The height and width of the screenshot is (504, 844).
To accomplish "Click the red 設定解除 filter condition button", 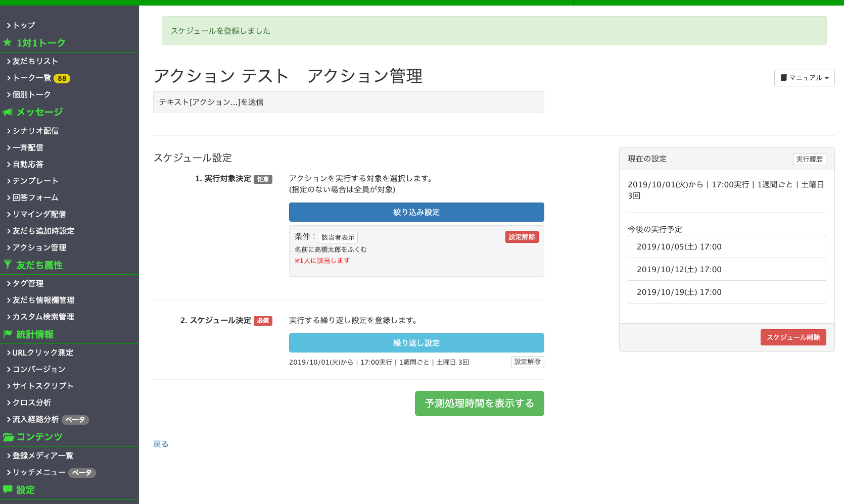I will (522, 237).
